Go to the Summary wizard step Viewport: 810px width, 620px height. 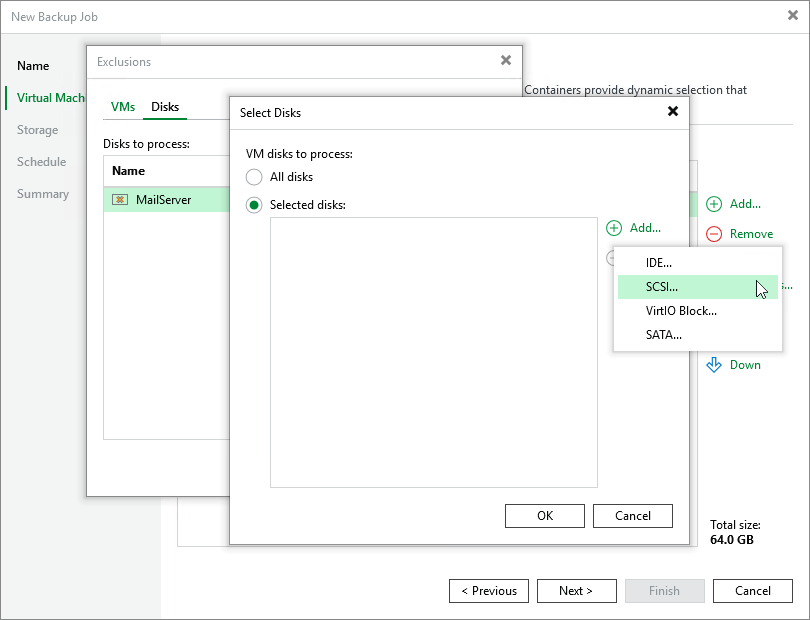(x=43, y=194)
